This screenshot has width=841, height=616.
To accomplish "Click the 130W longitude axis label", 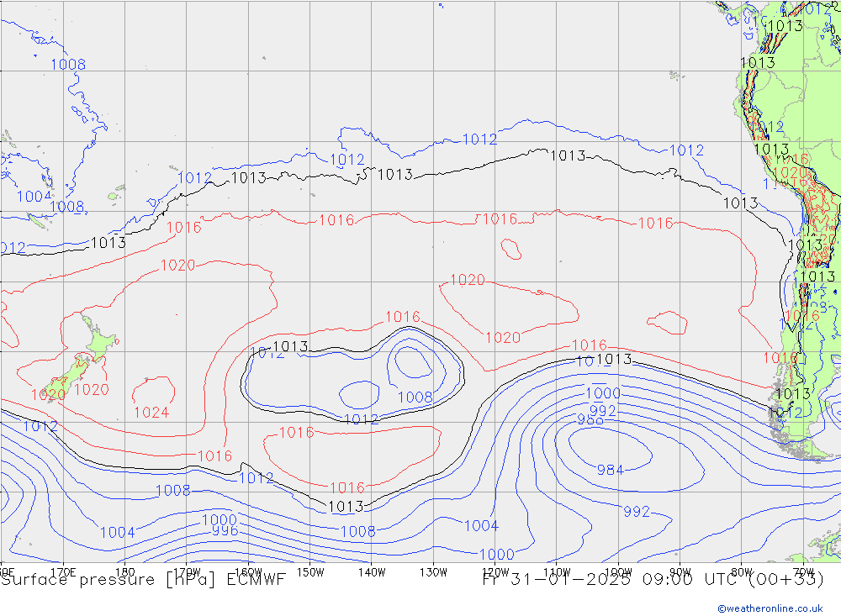I will pos(432,571).
